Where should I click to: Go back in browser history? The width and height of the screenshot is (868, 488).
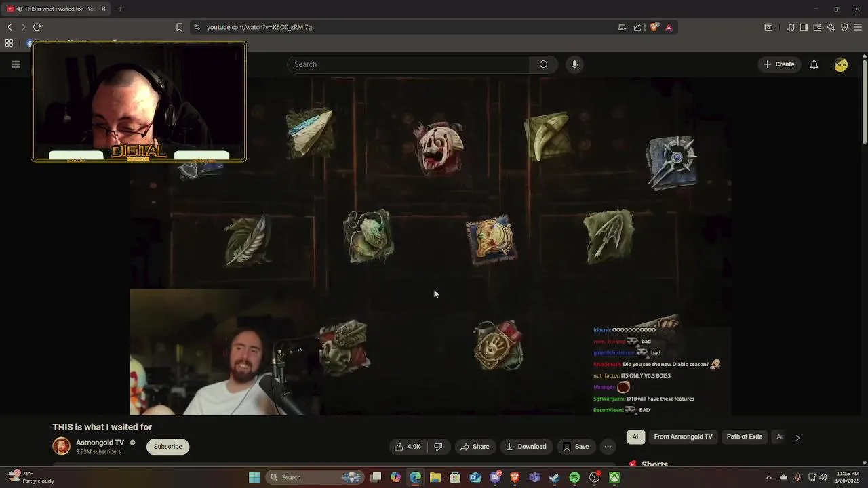pos(10,27)
